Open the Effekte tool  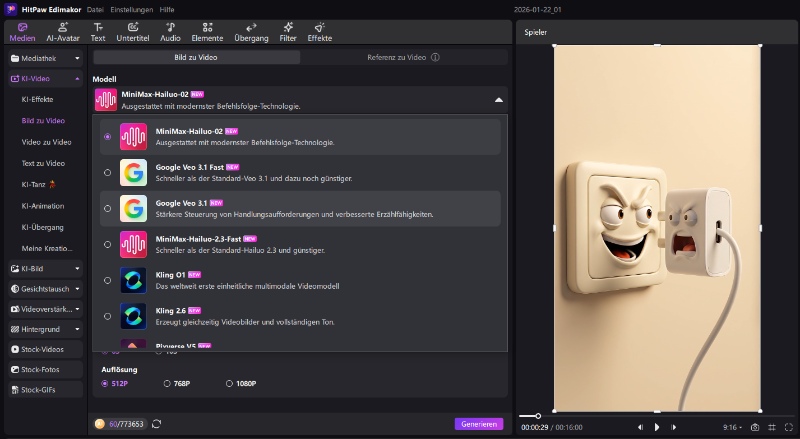click(320, 32)
